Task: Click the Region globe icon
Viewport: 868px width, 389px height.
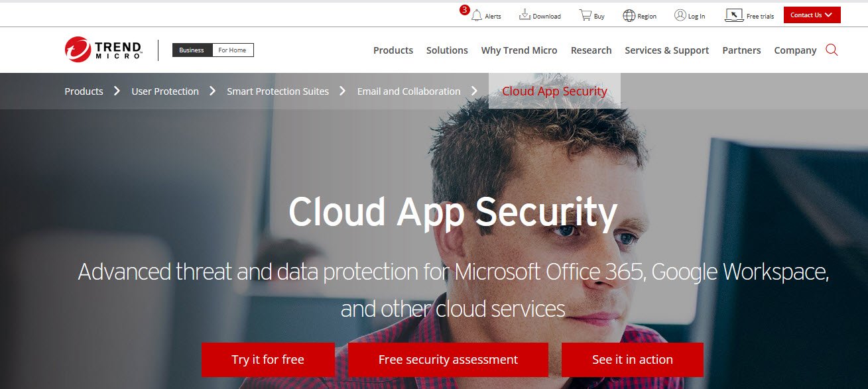Action: point(629,15)
